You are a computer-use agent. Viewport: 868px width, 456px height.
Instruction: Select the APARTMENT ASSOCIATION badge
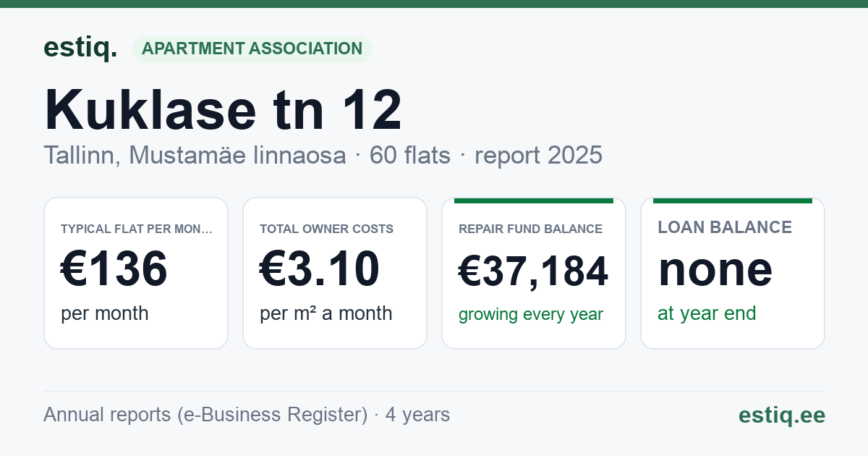(x=252, y=49)
